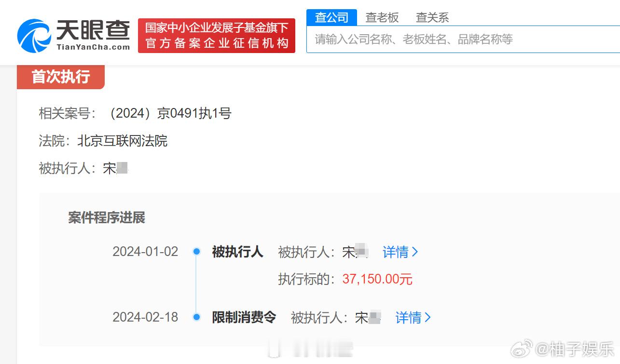
Task: Click the TianYanCha logo icon
Action: click(x=33, y=36)
